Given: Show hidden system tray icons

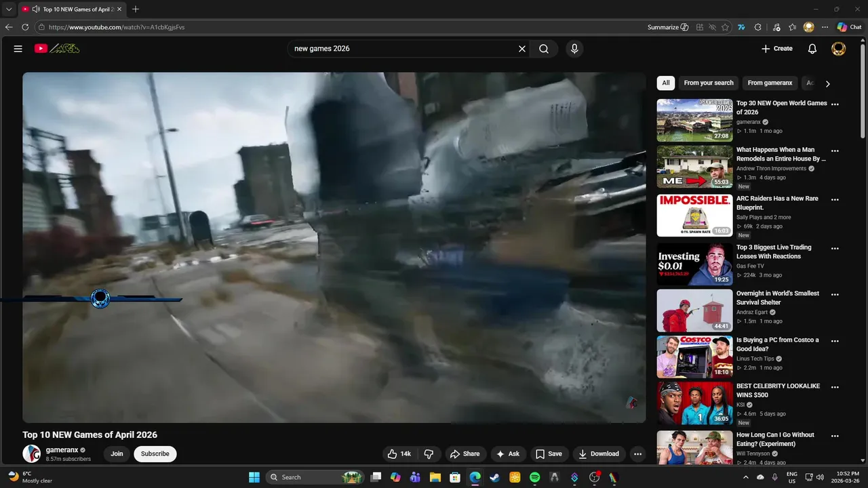Looking at the screenshot, I should coord(746,477).
